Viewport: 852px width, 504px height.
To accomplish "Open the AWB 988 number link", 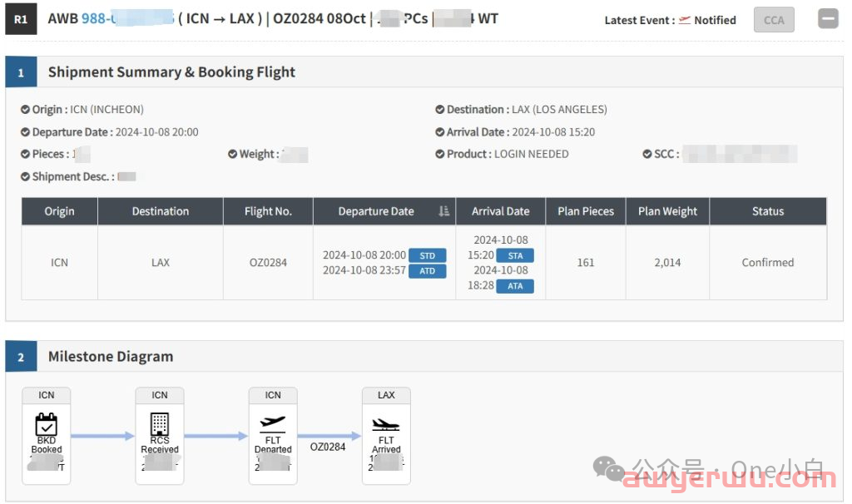I will pyautogui.click(x=126, y=18).
